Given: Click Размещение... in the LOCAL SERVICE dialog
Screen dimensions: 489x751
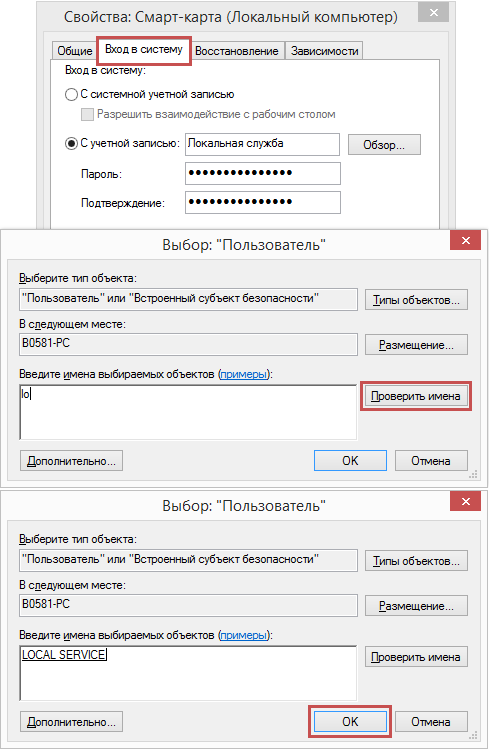Looking at the screenshot, I should (416, 606).
